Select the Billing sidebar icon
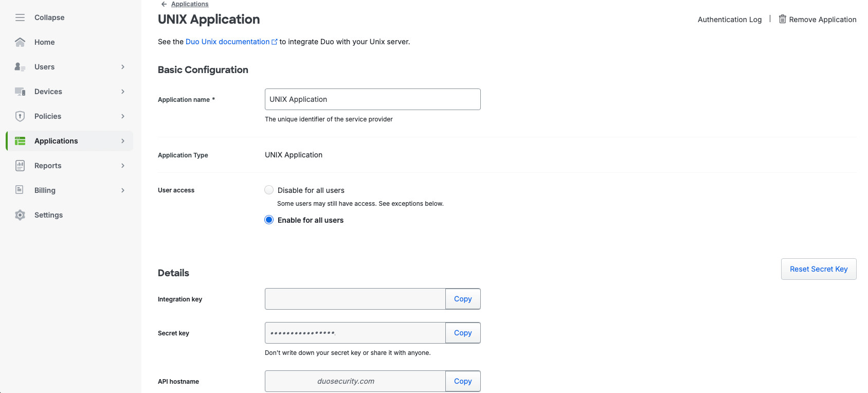 pyautogui.click(x=20, y=190)
